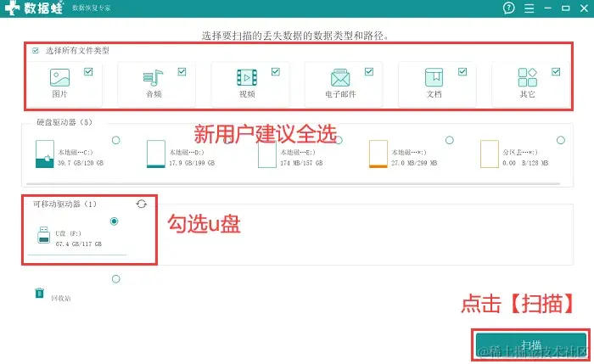This screenshot has height=364, width=594.
Task: Maximize the 数据蛙 window
Action: click(x=566, y=8)
